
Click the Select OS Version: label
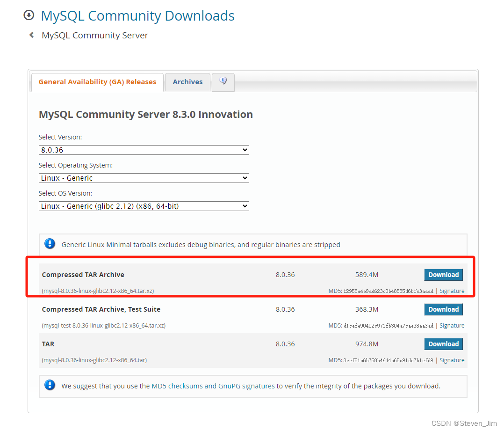pyautogui.click(x=65, y=193)
